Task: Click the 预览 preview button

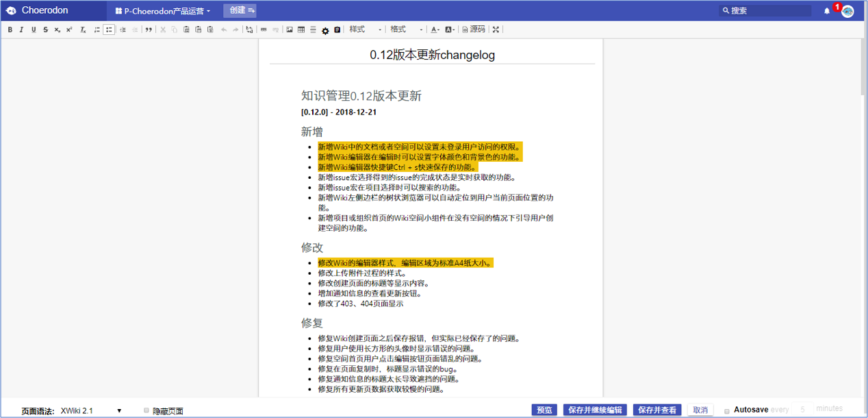Action: tap(545, 410)
